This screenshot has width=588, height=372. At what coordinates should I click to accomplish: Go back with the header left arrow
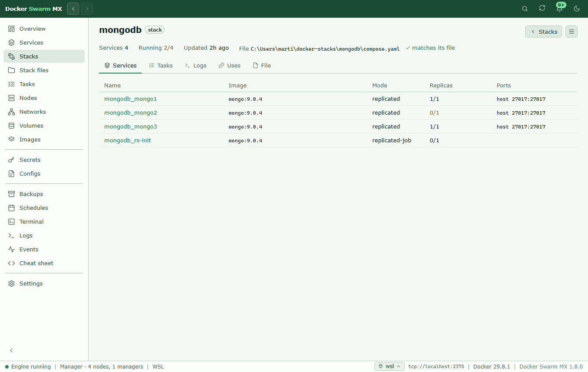tap(73, 9)
